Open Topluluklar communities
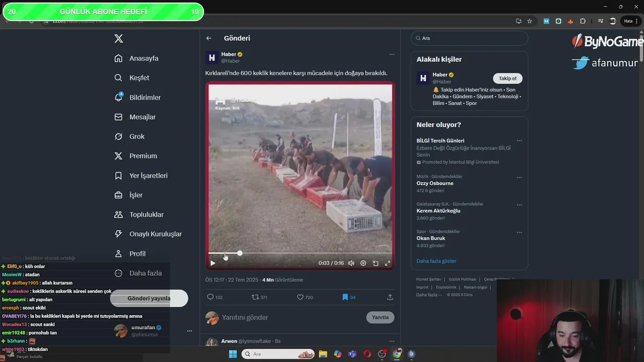The height and width of the screenshot is (362, 644). 139,215
